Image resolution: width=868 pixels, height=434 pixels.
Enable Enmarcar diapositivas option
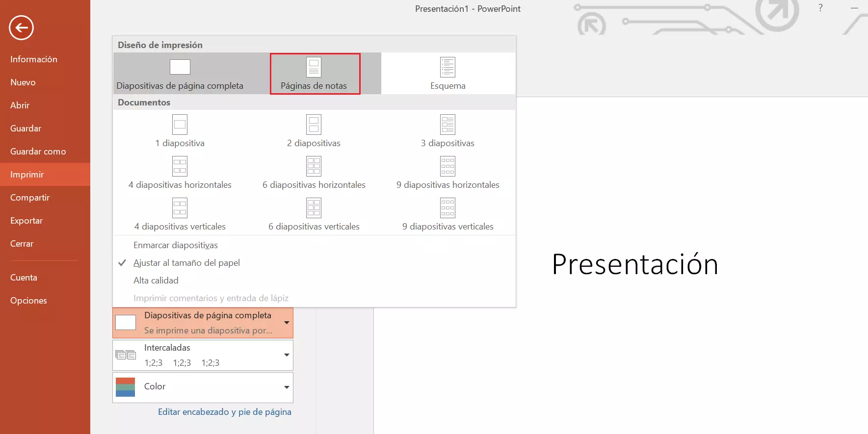pos(175,245)
